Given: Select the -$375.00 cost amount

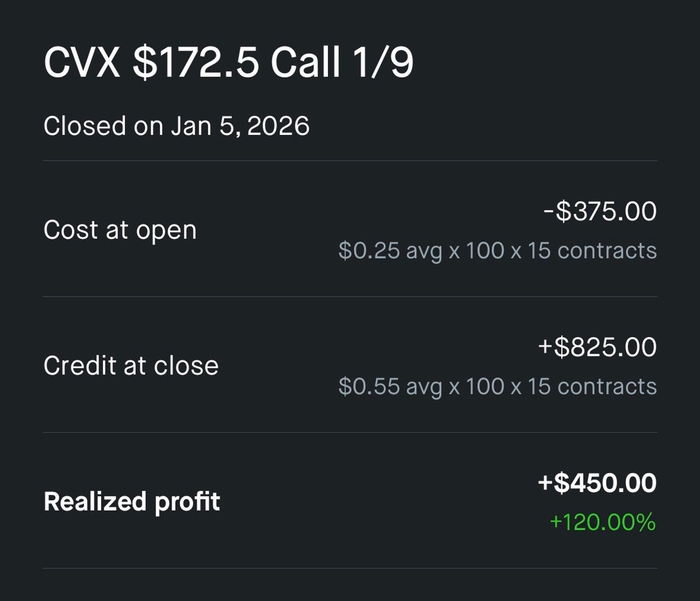Looking at the screenshot, I should [600, 211].
